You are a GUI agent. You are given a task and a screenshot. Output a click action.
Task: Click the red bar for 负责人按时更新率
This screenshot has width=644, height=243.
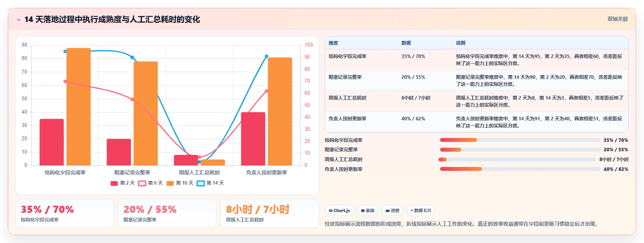click(253, 139)
